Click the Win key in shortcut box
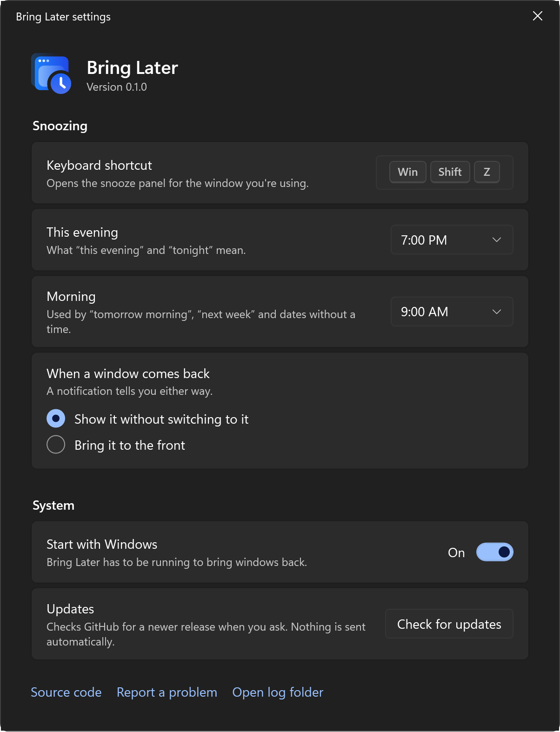This screenshot has width=560, height=732. 408,172
